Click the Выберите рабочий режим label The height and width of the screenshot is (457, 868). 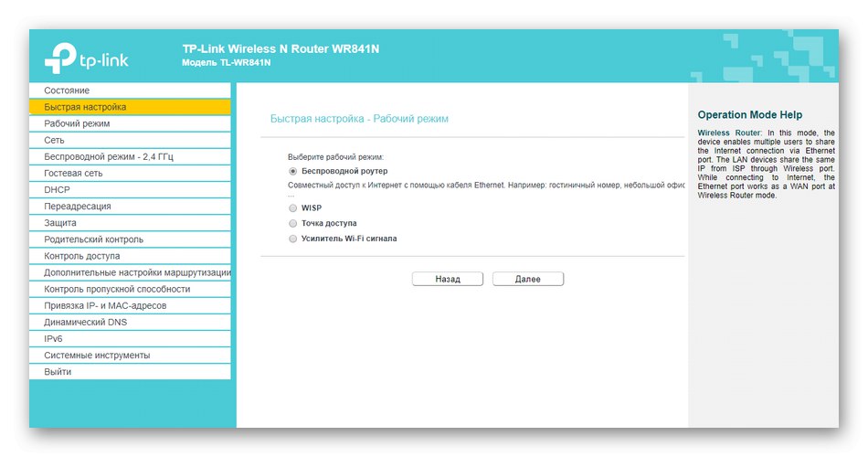pos(335,157)
